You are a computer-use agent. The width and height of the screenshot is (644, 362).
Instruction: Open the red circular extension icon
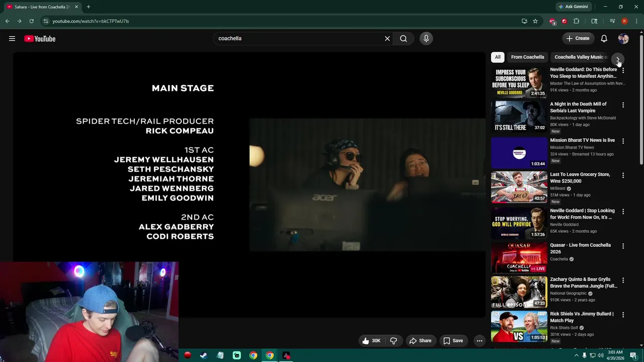(564, 21)
